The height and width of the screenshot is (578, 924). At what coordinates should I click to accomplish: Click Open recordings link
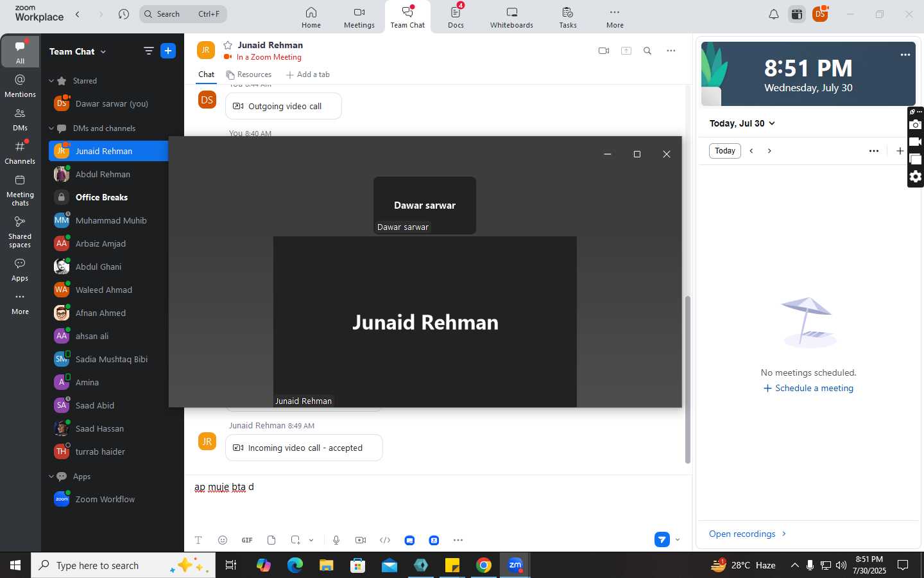pos(748,534)
